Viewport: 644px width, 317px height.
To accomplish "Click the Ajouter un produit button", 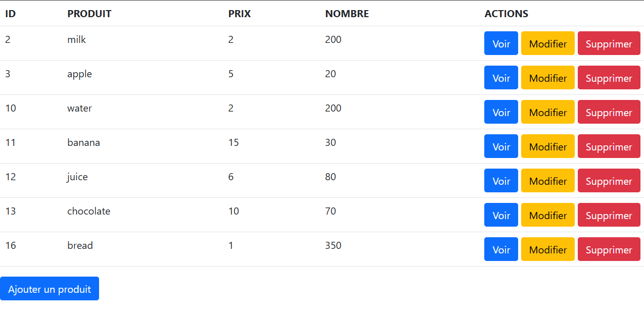I will [x=50, y=289].
